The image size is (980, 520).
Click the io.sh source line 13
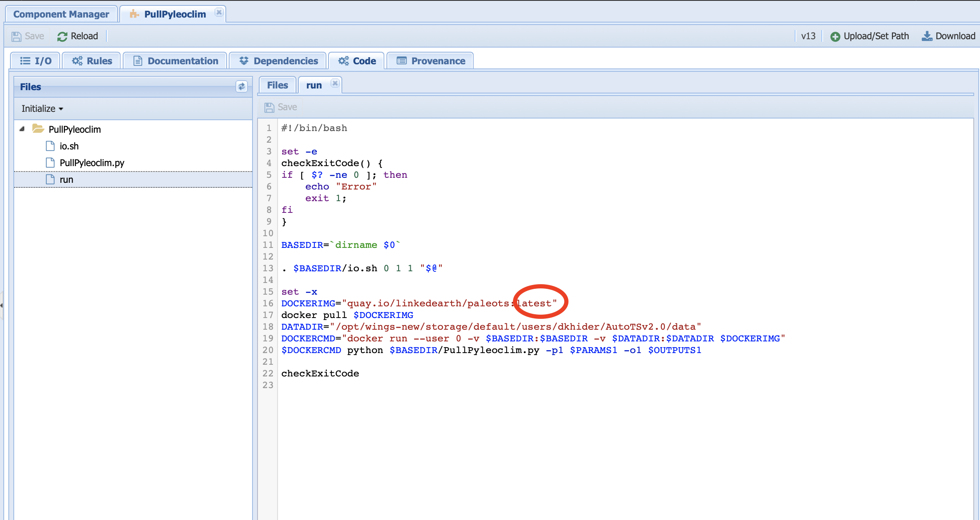(362, 268)
